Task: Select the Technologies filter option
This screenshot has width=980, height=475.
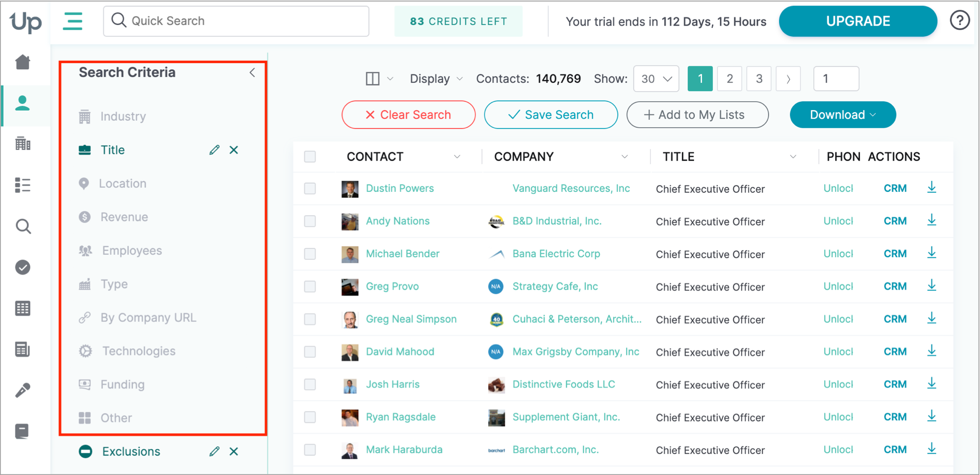Action: point(138,351)
